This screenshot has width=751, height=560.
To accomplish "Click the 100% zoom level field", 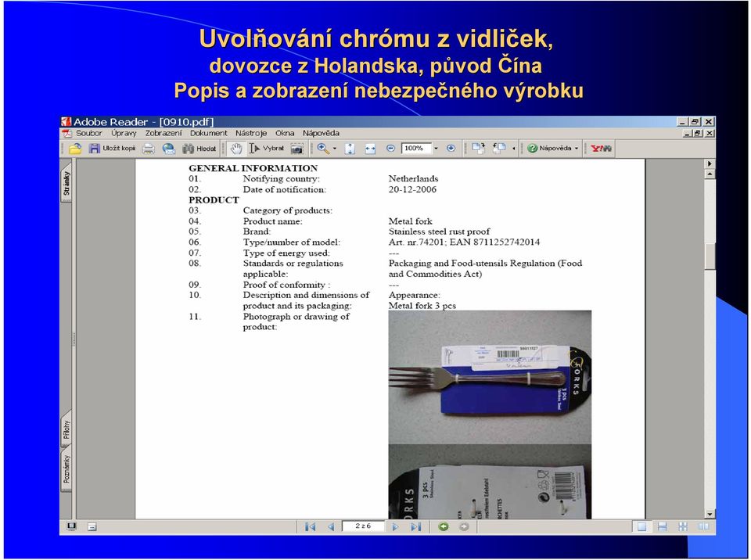I will pyautogui.click(x=416, y=149).
